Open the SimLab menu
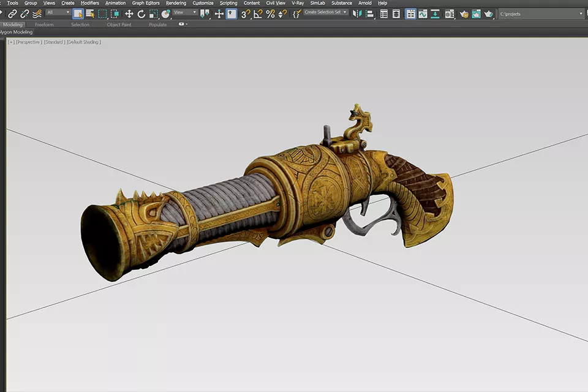The width and height of the screenshot is (588, 392). click(x=318, y=3)
